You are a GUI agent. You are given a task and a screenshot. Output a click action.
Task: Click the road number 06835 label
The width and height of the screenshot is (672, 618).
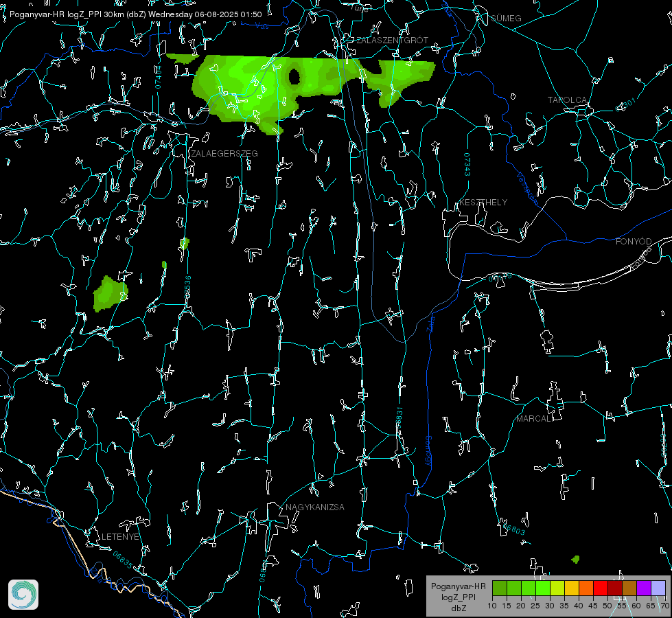tap(123, 560)
